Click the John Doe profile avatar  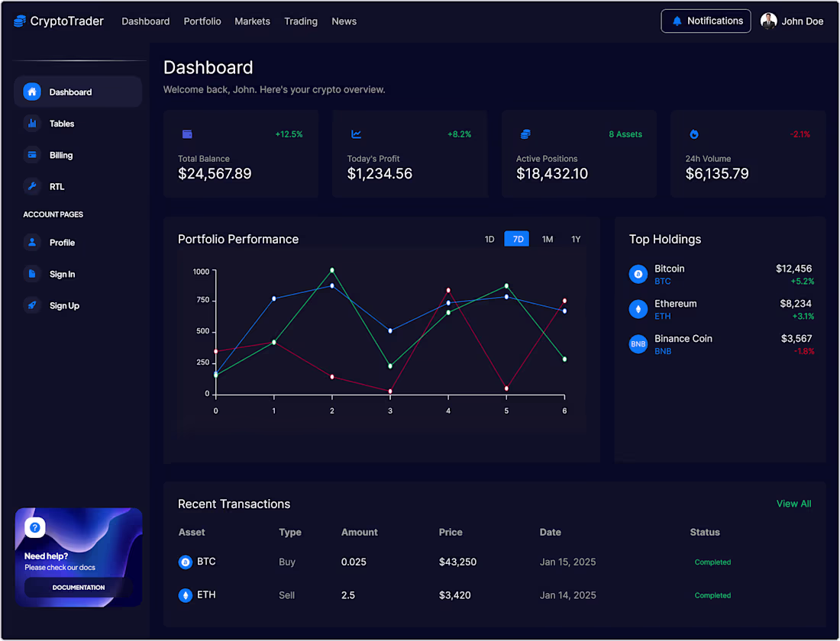pos(769,21)
